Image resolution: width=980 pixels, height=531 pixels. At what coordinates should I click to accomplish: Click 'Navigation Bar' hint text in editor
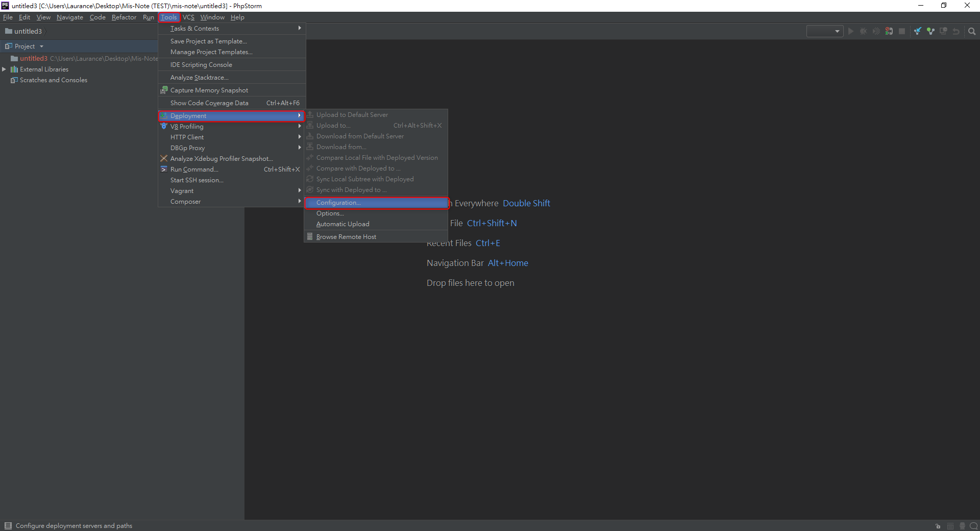pyautogui.click(x=455, y=263)
